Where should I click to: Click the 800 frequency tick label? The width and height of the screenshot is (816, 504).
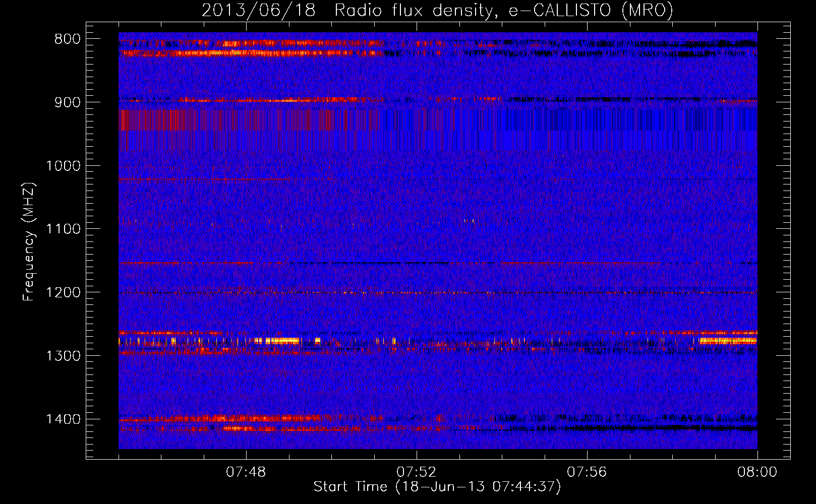68,39
